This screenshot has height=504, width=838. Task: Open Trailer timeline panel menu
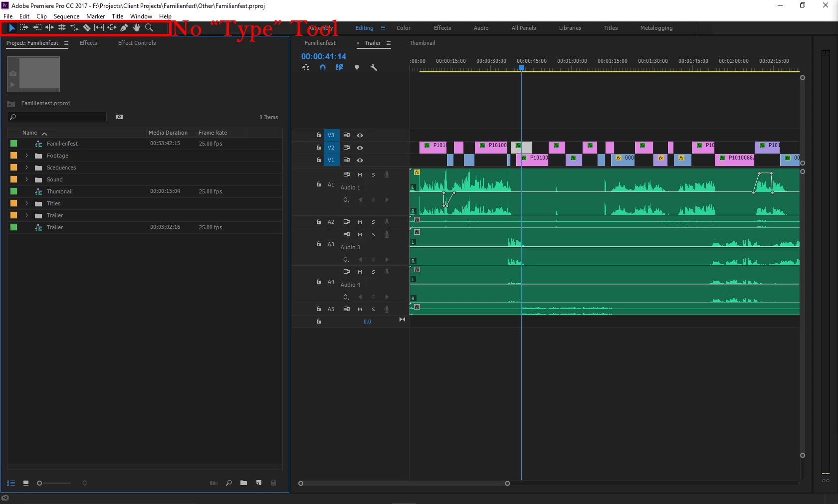pyautogui.click(x=389, y=43)
